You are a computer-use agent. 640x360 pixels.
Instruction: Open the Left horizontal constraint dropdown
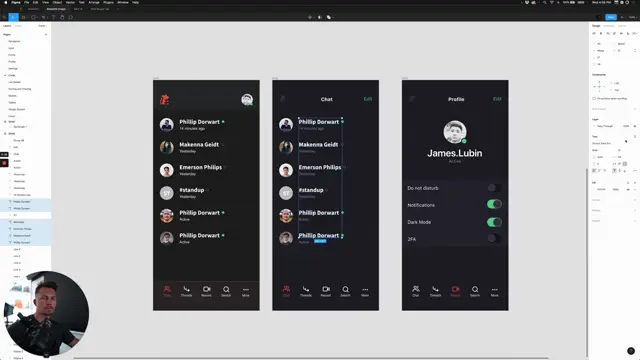tap(617, 83)
